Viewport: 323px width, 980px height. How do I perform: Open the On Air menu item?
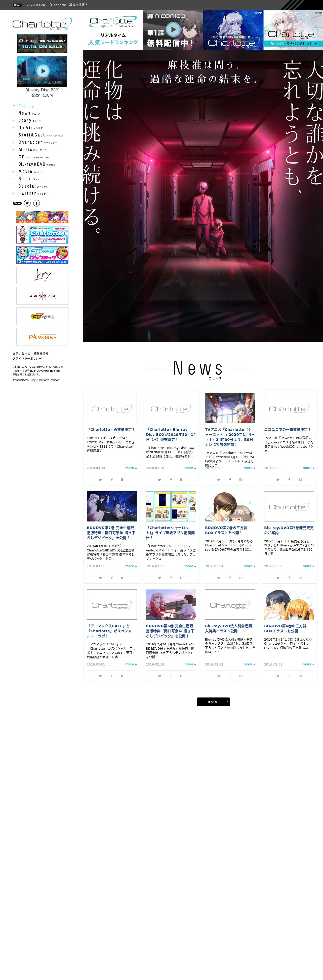pyautogui.click(x=27, y=128)
